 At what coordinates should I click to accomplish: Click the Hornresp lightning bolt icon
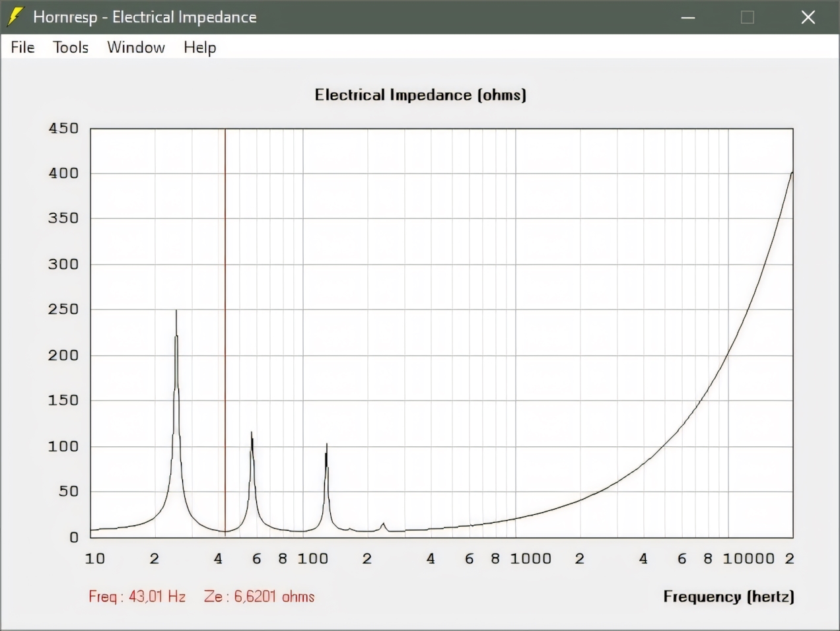pyautogui.click(x=15, y=17)
